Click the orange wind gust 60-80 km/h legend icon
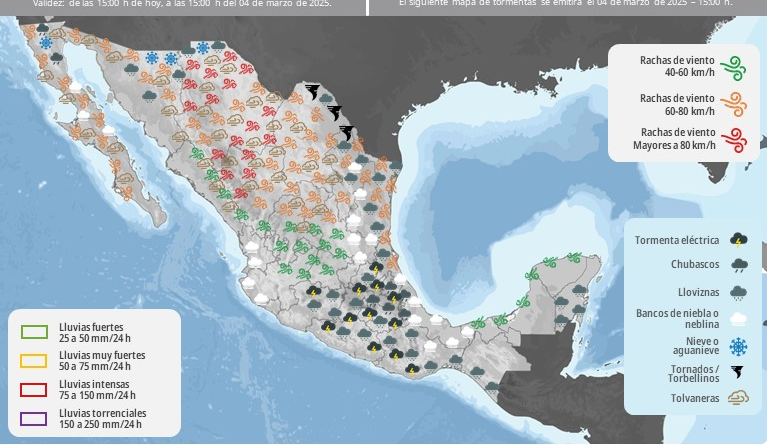This screenshot has height=445, width=767. 736,104
